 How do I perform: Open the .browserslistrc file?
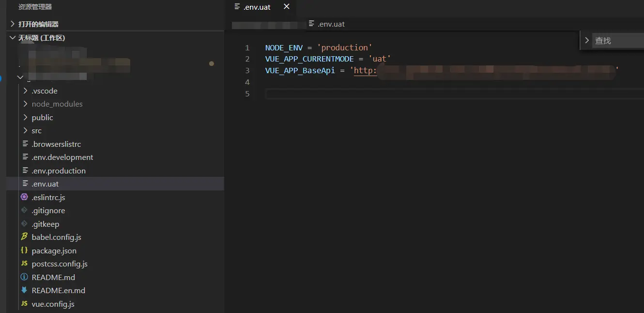click(x=115, y=144)
